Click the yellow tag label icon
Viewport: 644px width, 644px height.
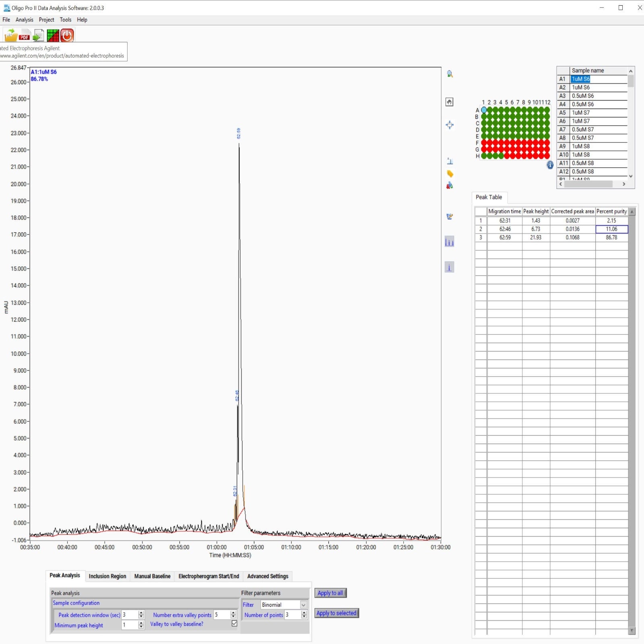tap(450, 173)
